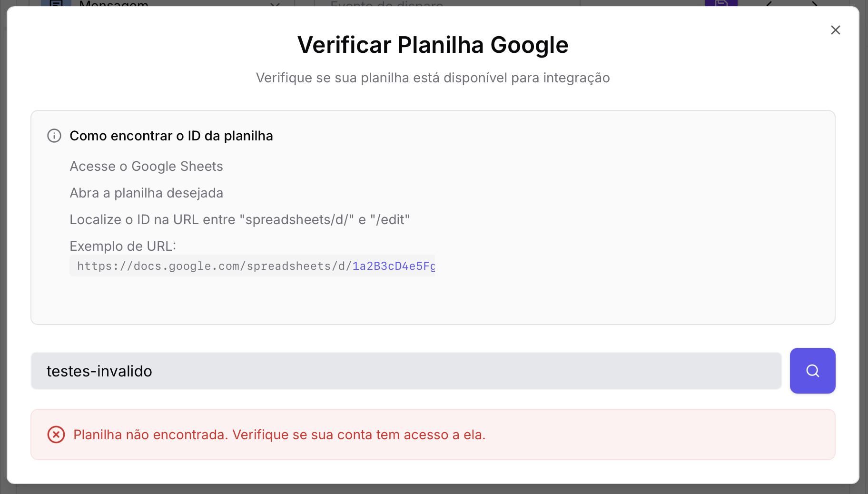868x494 pixels.
Task: Click the docs.google.com example URL snippet
Action: (x=214, y=266)
